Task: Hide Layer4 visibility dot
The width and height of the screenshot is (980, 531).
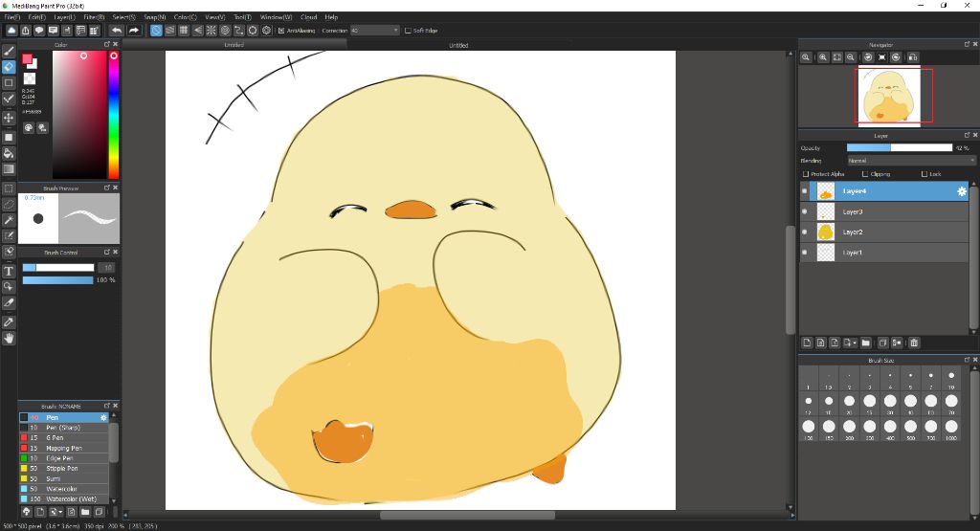Action: [804, 191]
